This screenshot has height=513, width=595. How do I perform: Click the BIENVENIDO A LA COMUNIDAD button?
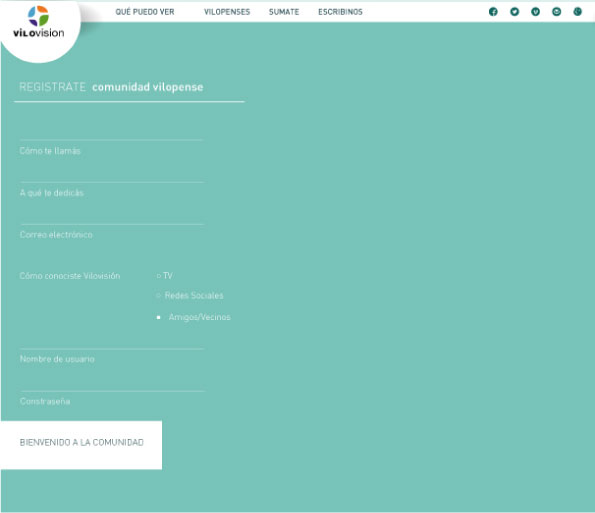coord(81,445)
